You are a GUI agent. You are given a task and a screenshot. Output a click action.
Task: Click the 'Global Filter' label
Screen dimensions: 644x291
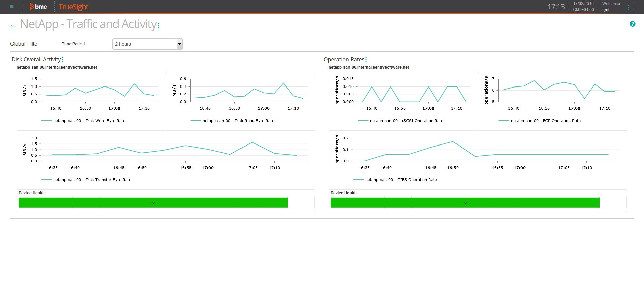(24, 44)
